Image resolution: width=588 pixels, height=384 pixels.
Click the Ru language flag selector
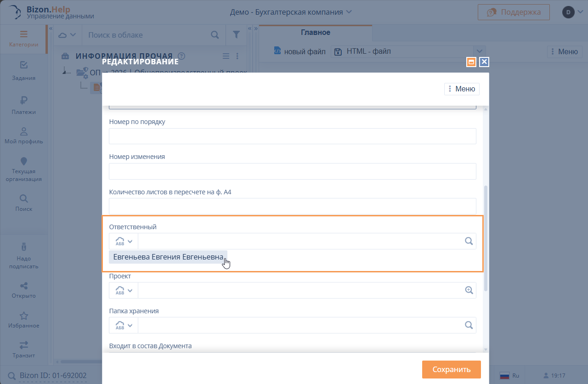509,375
